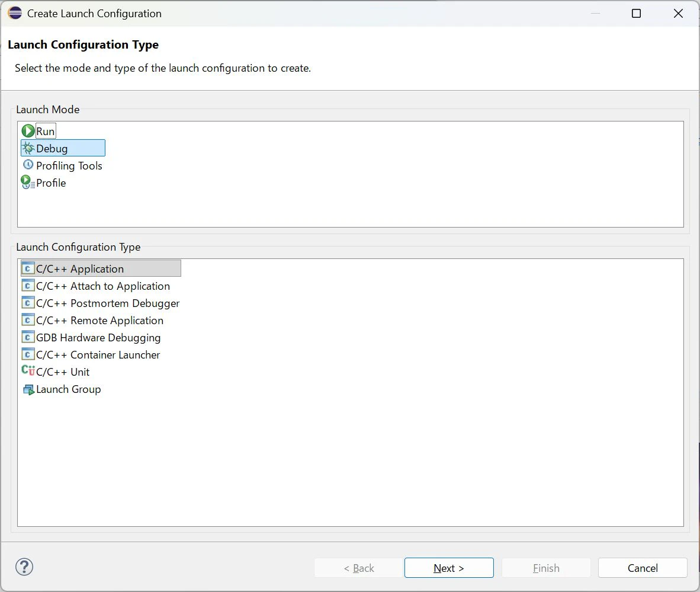Viewport: 700px width, 592px height.
Task: Click the Profile mode icon
Action: (x=28, y=183)
